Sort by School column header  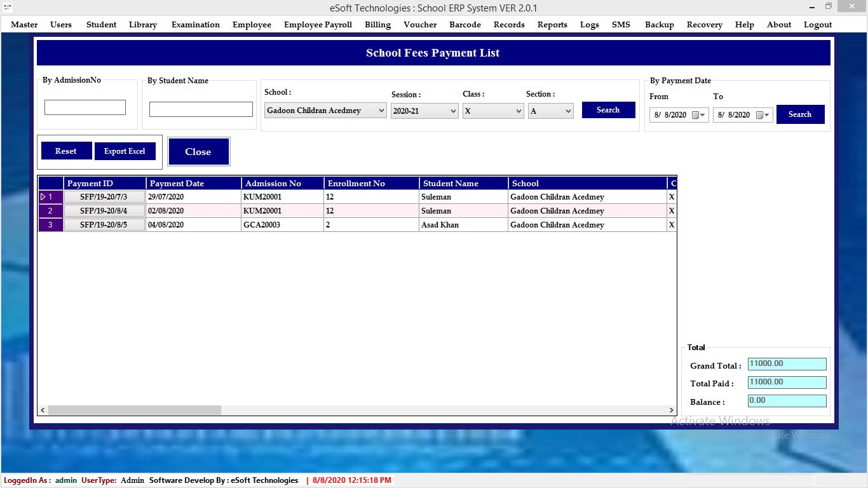(x=588, y=183)
